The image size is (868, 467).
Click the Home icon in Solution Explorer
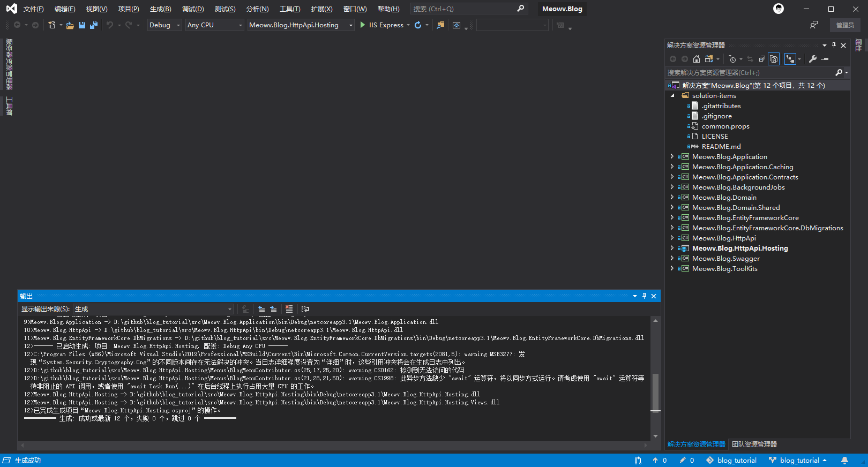click(x=697, y=59)
